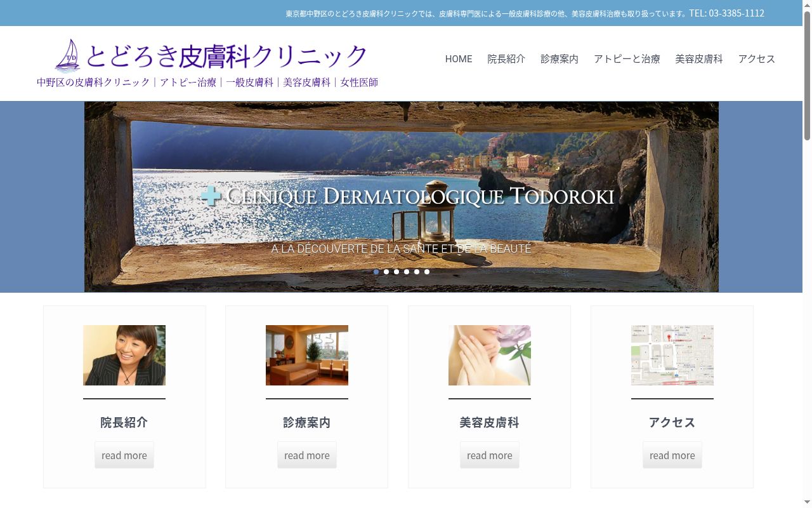Open the 診療案内 navigation menu
The image size is (812, 508).
click(560, 58)
